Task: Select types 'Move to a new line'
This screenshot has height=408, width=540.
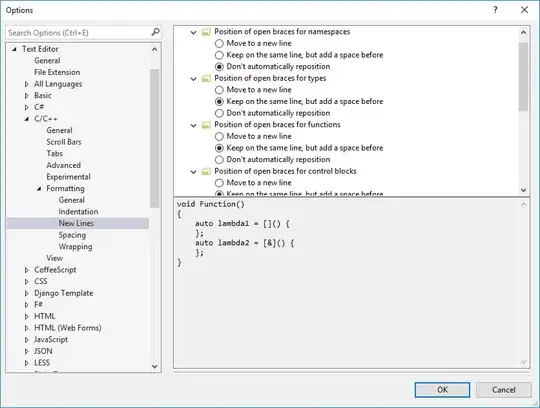Action: [x=219, y=90]
